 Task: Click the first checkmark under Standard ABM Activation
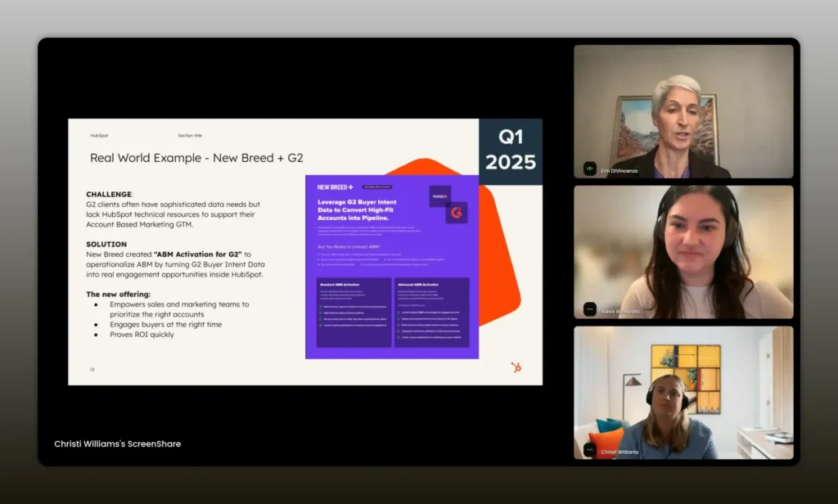click(320, 307)
